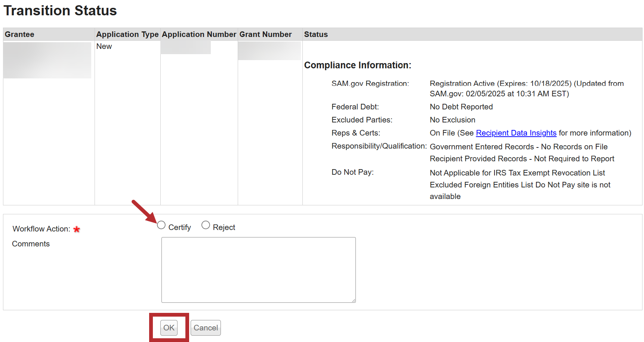This screenshot has height=342, width=644.
Task: Click the Grantee column header
Action: pyautogui.click(x=19, y=34)
